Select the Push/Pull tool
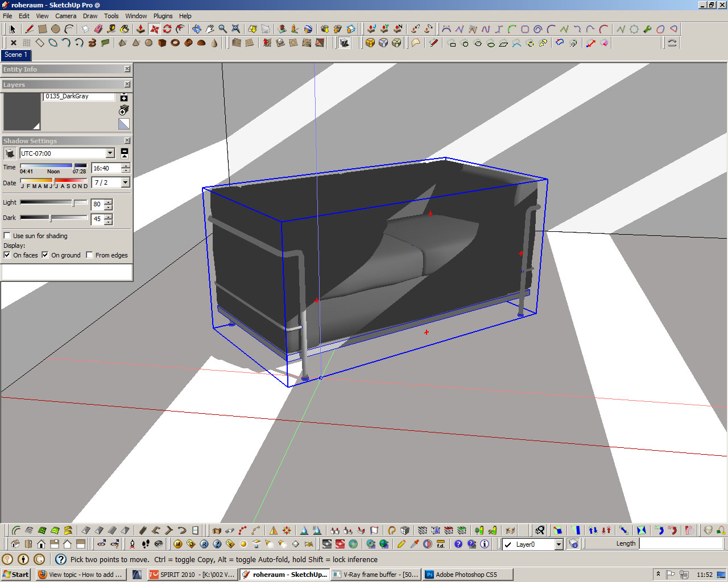 coord(140,29)
